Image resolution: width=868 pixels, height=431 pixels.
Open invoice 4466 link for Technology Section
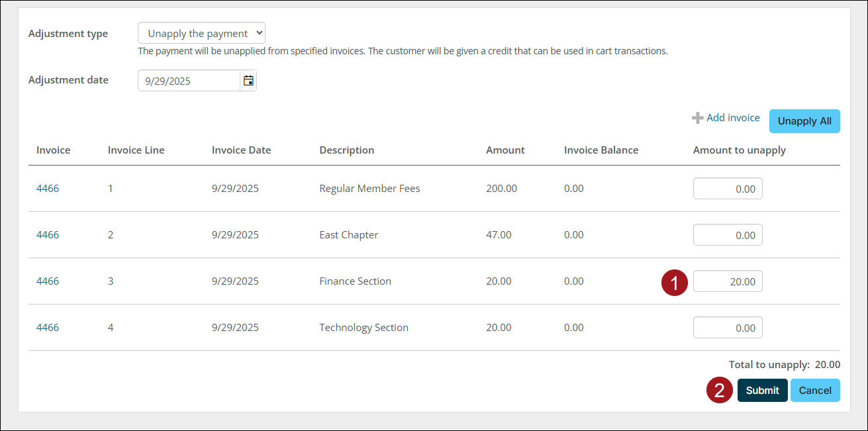48,328
